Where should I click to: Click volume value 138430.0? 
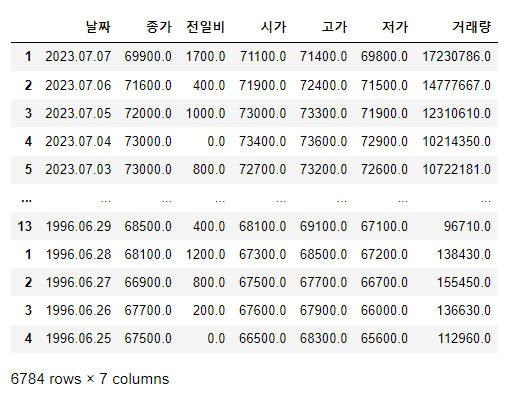coord(464,254)
